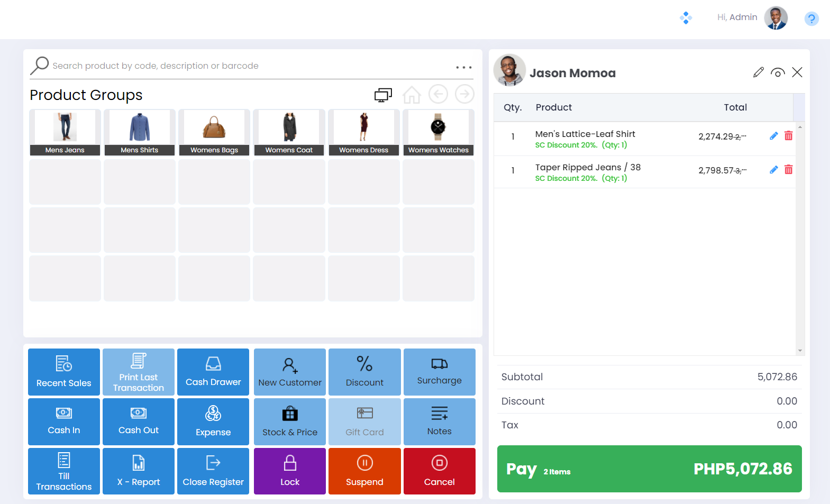Delete the Men's Lattice-Leaf Shirt line item
This screenshot has width=830, height=504.
pyautogui.click(x=788, y=136)
